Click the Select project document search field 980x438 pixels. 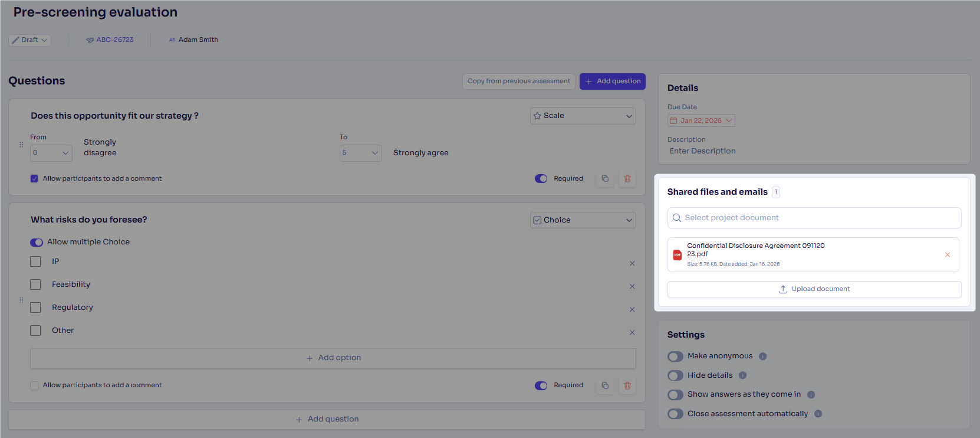point(814,218)
